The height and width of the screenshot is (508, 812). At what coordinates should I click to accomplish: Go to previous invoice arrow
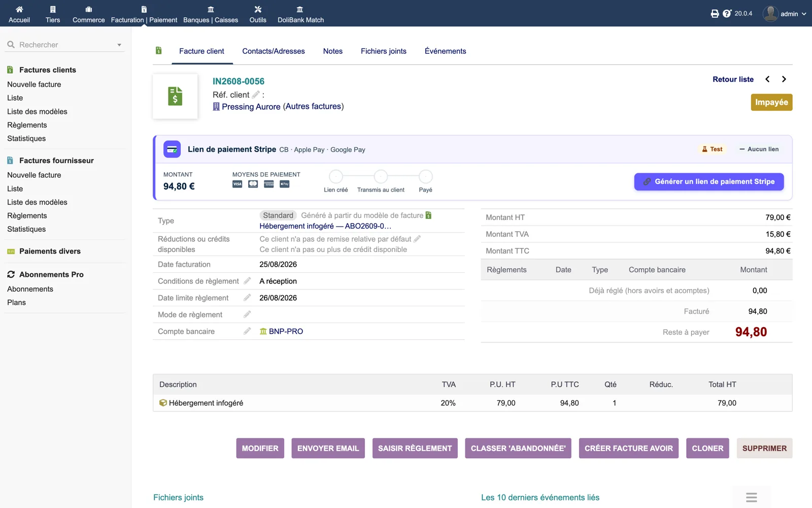767,79
